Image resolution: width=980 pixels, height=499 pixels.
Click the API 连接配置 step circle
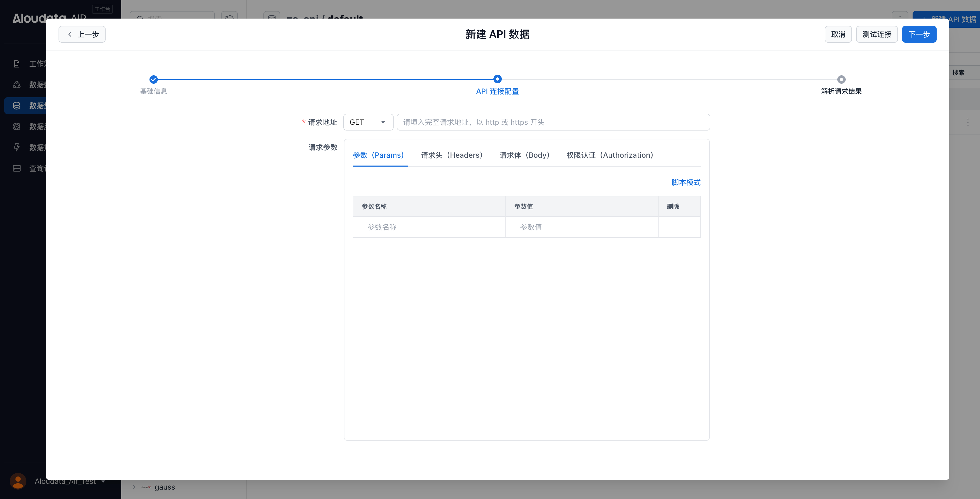click(497, 79)
